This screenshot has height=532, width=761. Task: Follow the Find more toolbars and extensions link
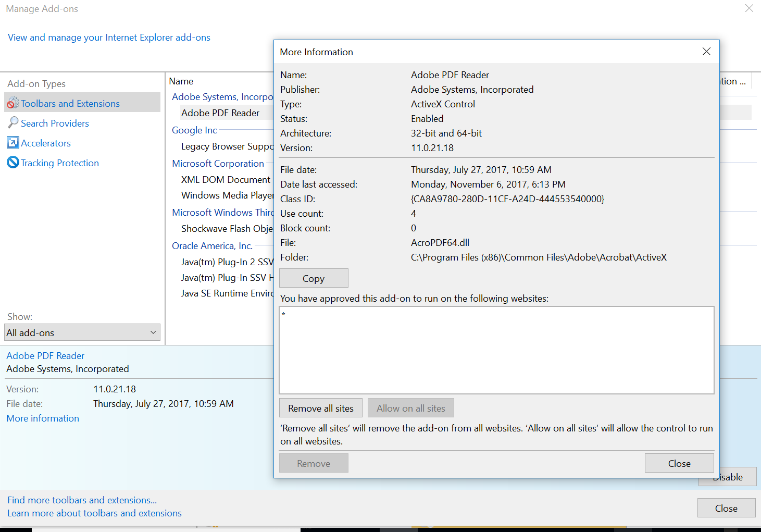(82, 500)
